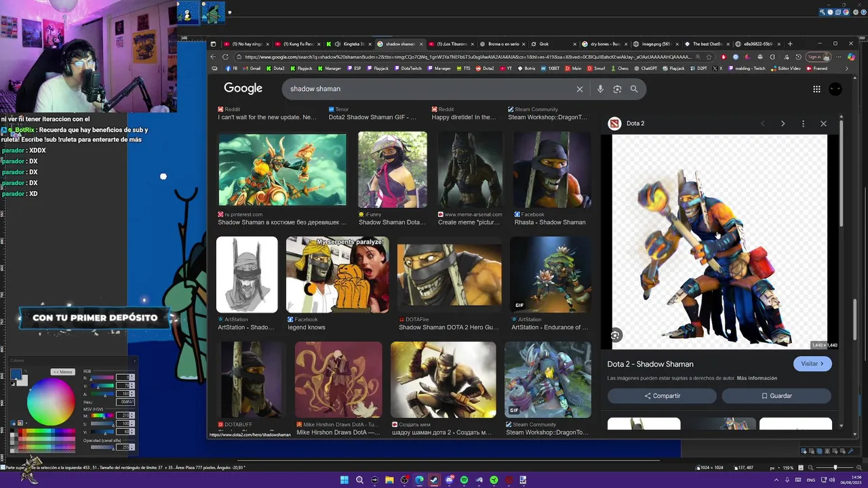Open a new browser tab with plus
This screenshot has width=868, height=488.
coord(789,44)
